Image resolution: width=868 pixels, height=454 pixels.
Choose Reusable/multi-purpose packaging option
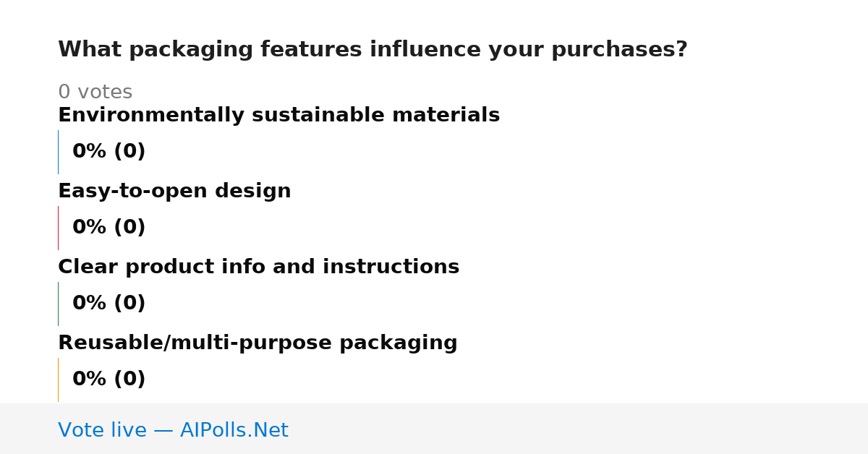[258, 343]
